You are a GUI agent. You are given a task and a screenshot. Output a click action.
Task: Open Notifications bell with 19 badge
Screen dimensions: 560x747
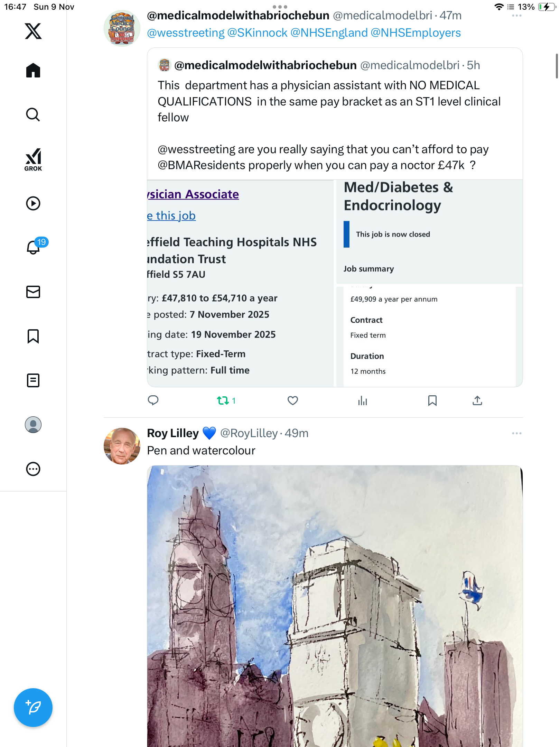click(33, 248)
